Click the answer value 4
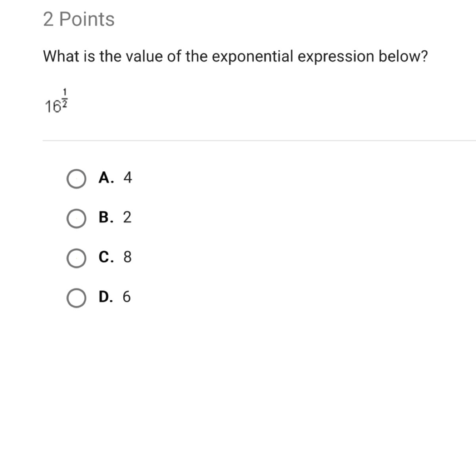This screenshot has width=476, height=476. (127, 178)
